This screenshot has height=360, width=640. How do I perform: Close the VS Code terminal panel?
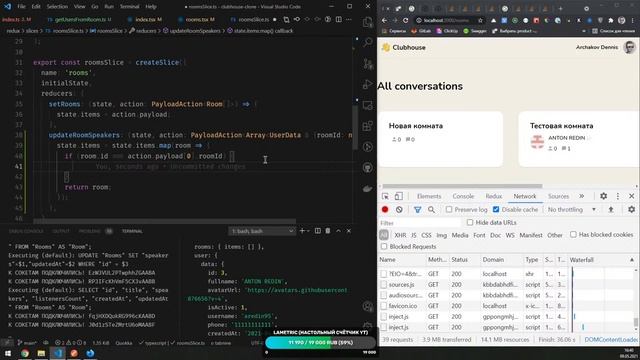point(349,231)
